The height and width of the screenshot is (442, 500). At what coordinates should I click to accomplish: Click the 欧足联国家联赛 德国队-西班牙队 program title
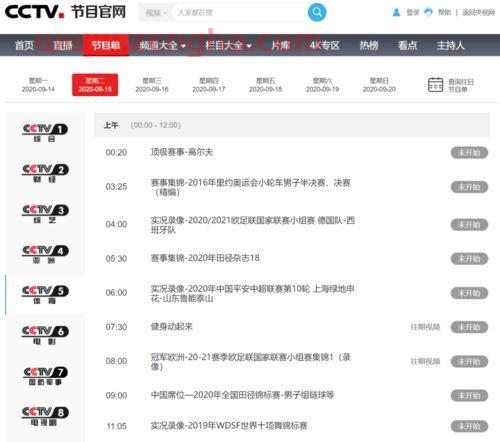[253, 225]
